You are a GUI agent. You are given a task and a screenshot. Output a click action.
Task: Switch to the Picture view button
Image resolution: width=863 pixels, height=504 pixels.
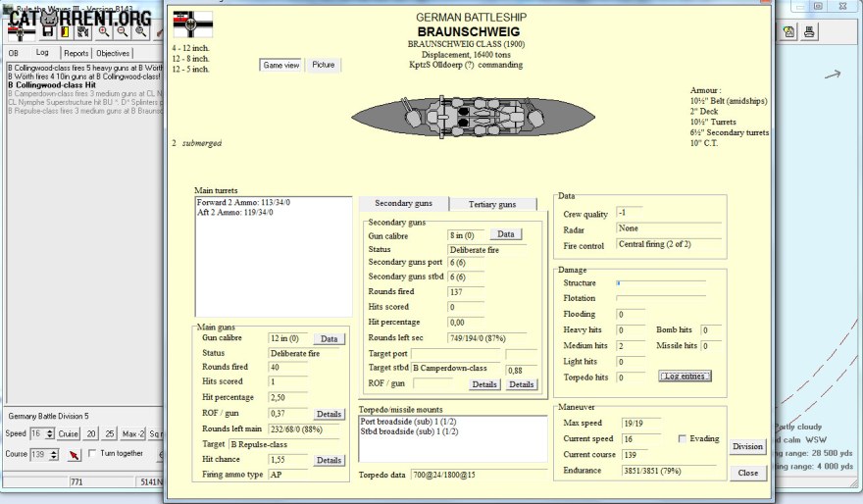click(x=323, y=65)
